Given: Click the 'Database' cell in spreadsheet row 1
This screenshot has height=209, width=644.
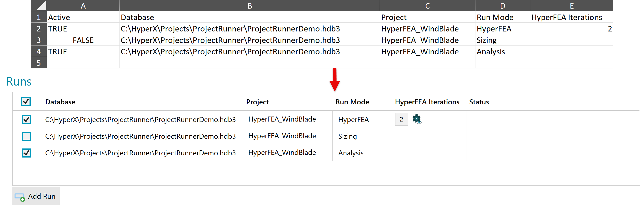Looking at the screenshot, I should (250, 17).
